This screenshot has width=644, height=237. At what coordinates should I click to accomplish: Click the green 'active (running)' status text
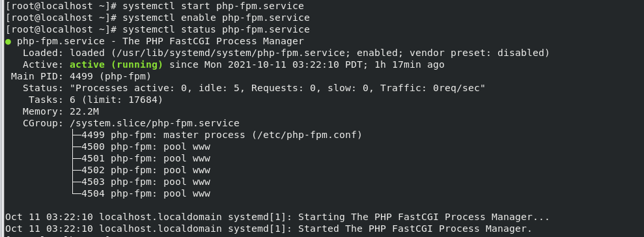[116, 65]
